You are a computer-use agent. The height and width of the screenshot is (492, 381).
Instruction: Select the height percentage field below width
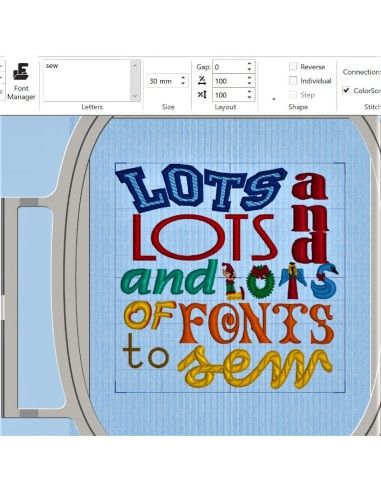click(x=230, y=95)
